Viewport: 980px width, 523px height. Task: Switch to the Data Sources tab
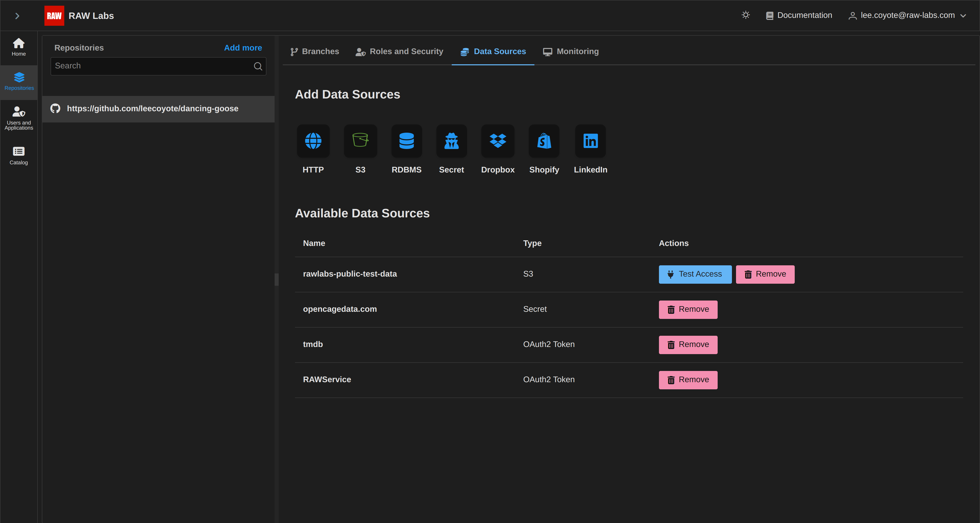493,51
